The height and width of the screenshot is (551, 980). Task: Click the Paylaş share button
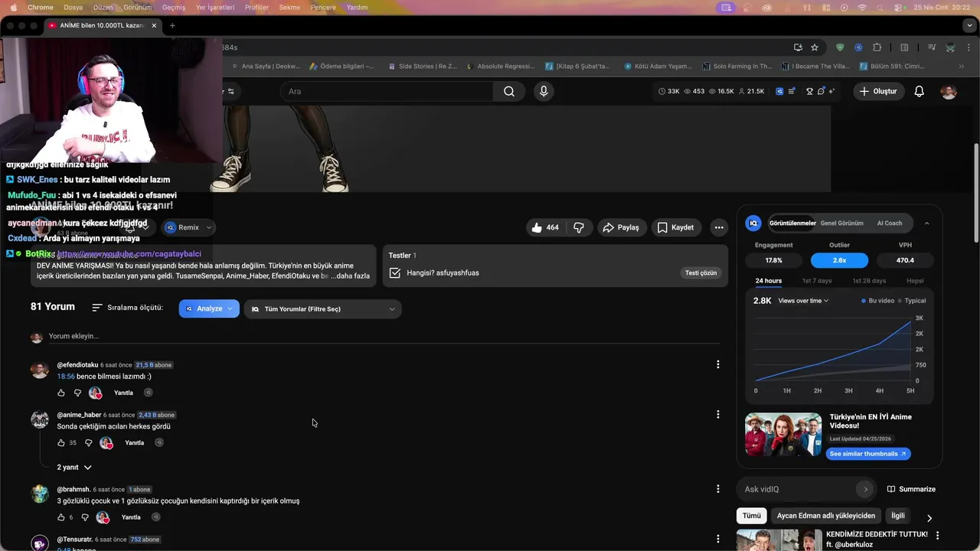tap(621, 227)
